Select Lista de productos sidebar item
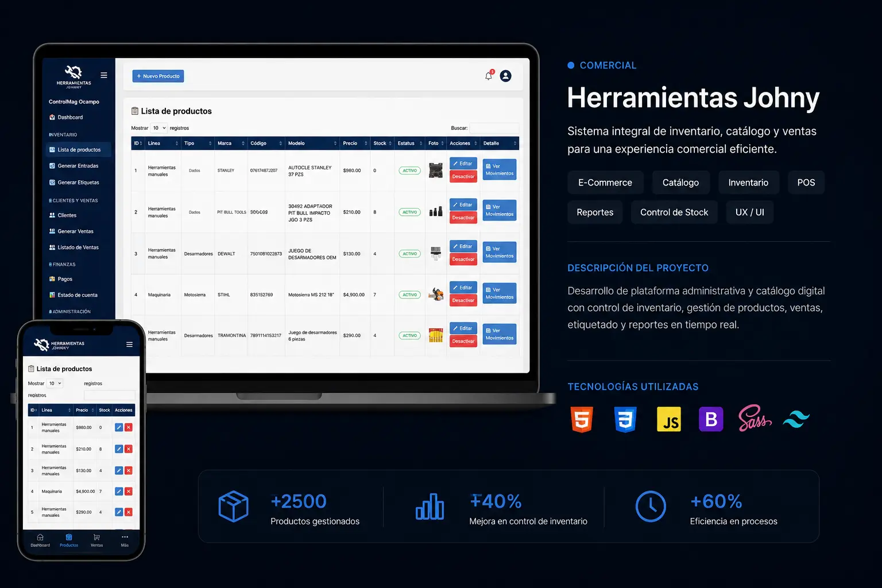This screenshot has height=588, width=882. (x=78, y=150)
